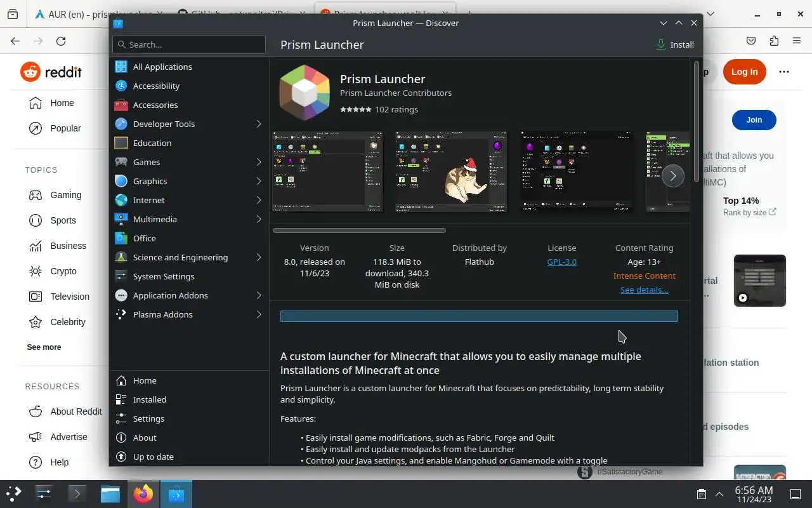
Task: Open the third Prism Launcher screenshot
Action: (x=577, y=171)
